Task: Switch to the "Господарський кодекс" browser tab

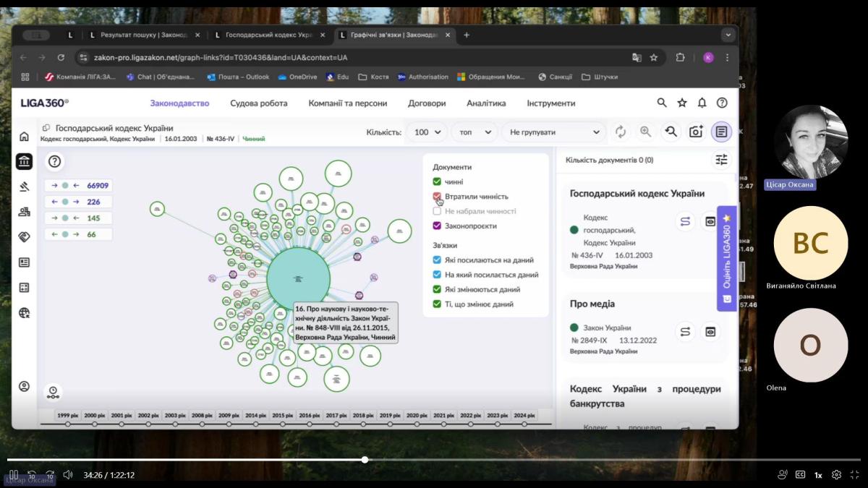Action: (268, 35)
